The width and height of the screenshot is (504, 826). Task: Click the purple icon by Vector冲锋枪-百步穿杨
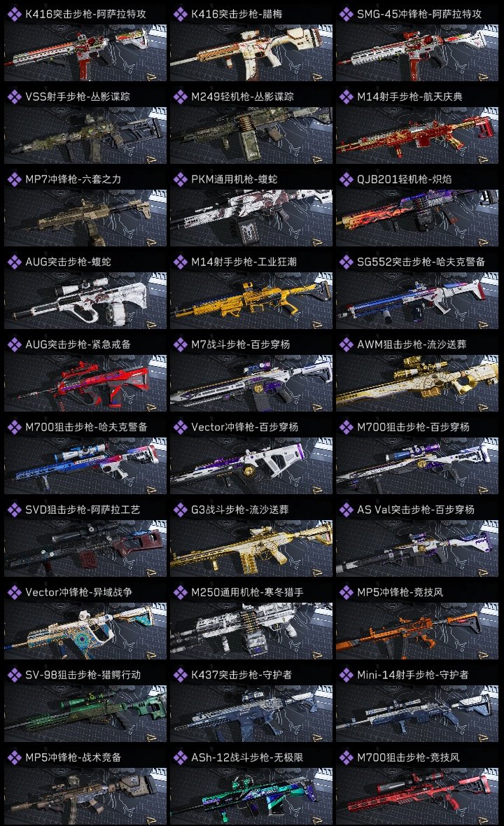point(180,427)
